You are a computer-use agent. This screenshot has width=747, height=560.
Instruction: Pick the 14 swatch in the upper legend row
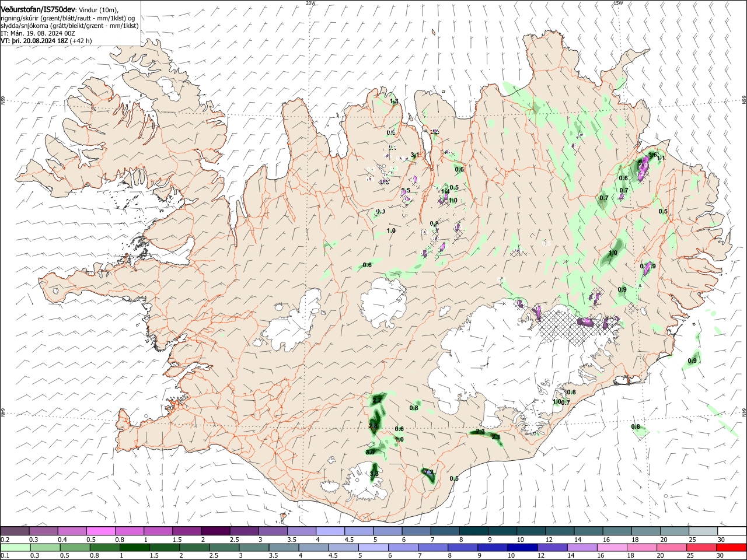(589, 531)
